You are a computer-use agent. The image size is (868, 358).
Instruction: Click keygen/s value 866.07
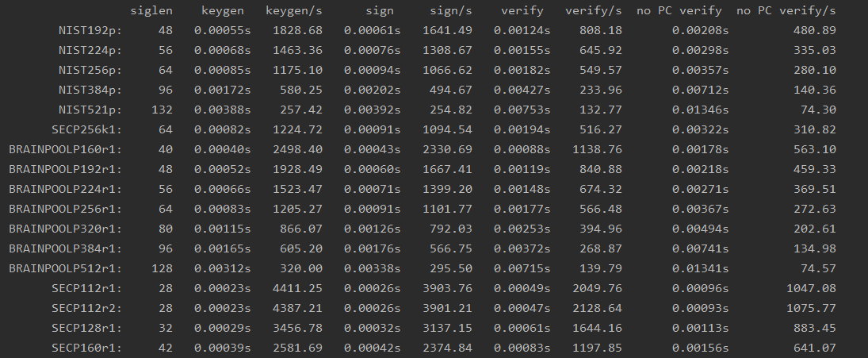pyautogui.click(x=301, y=229)
